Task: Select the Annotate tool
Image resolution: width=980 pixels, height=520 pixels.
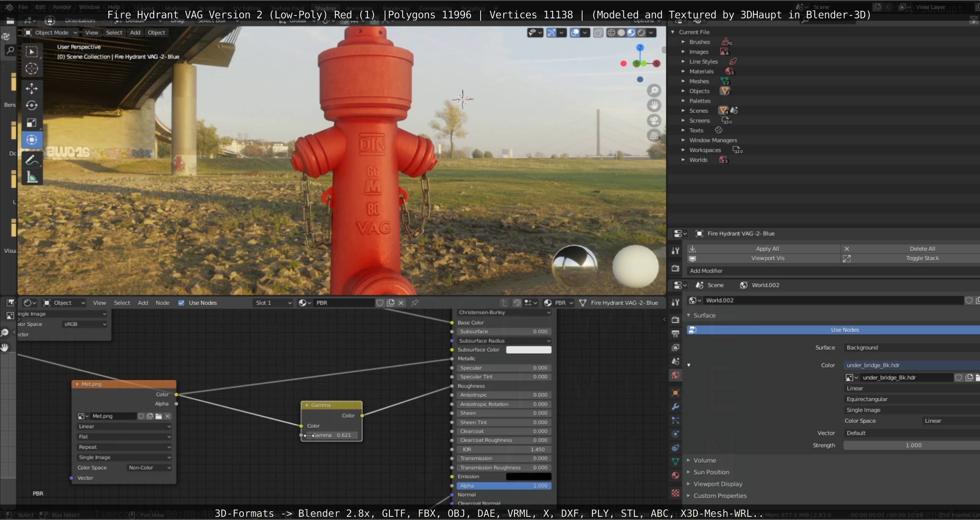Action: point(32,160)
